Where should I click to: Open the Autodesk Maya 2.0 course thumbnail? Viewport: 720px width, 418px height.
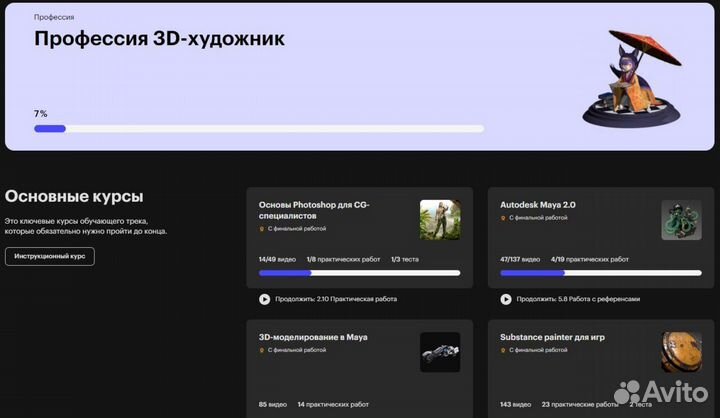(681, 220)
